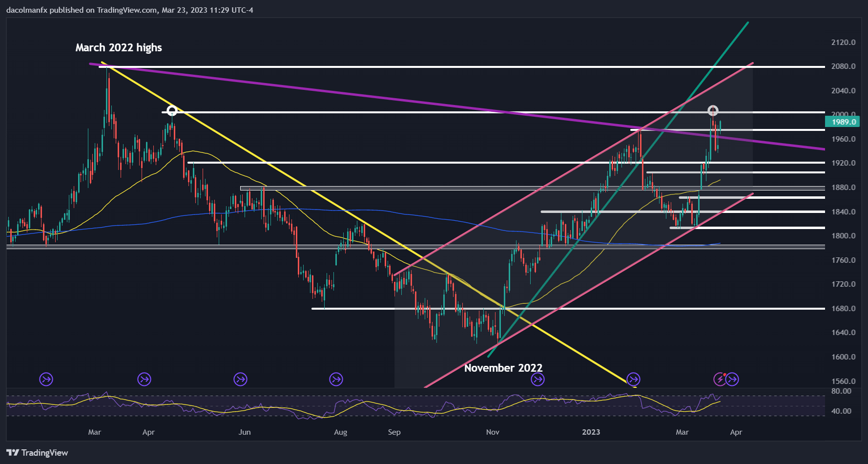
Task: Click the 1800.0 price axis label
Action: click(844, 236)
